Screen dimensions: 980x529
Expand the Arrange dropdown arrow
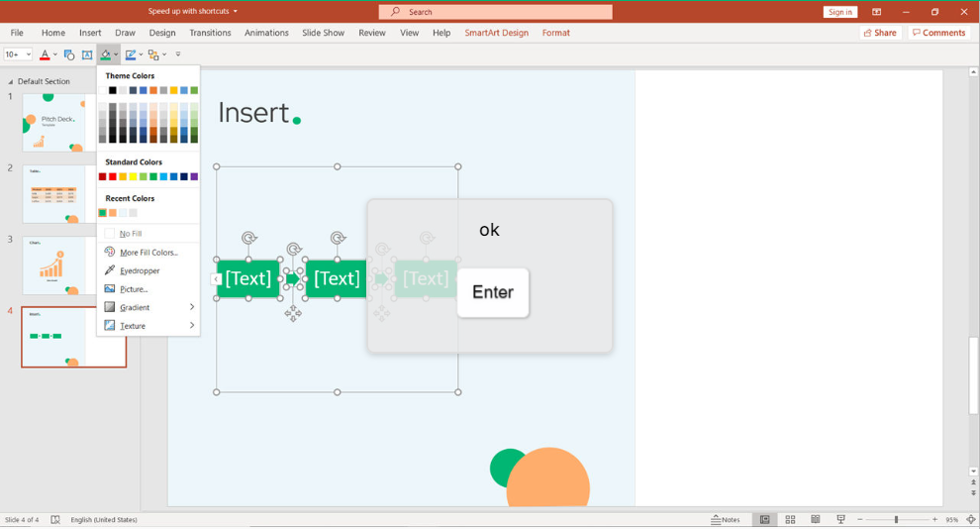click(x=164, y=55)
